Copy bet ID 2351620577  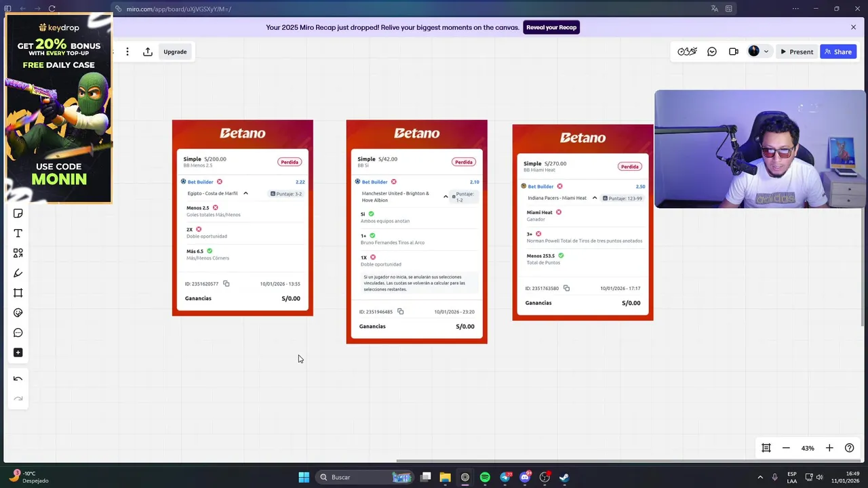pos(226,284)
